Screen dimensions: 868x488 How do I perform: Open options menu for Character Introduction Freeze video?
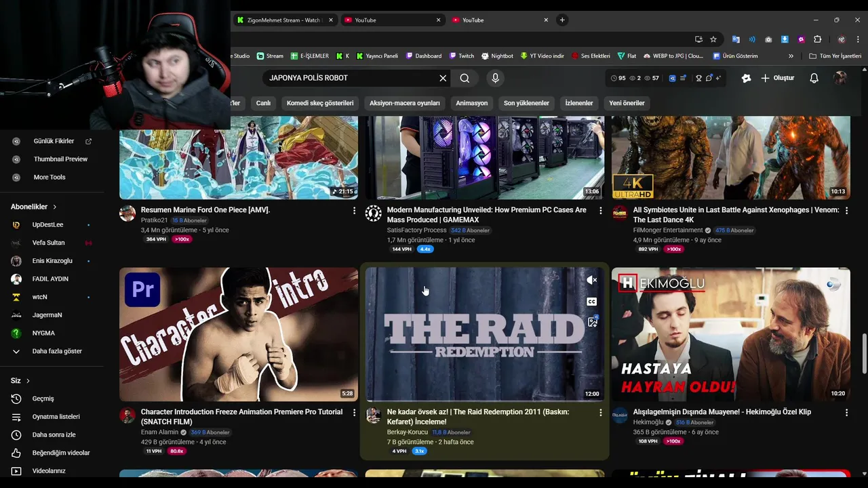pos(354,413)
